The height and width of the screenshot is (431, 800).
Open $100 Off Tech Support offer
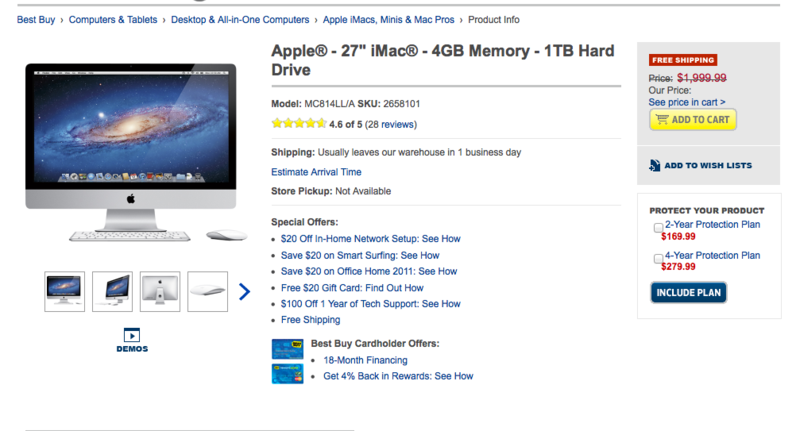pos(370,304)
